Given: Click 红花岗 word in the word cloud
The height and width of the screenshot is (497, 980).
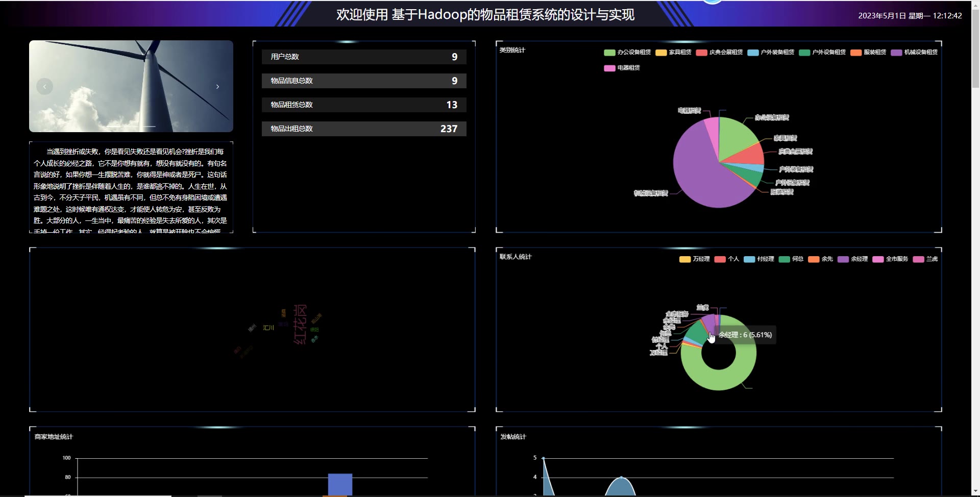Looking at the screenshot, I should tap(300, 325).
